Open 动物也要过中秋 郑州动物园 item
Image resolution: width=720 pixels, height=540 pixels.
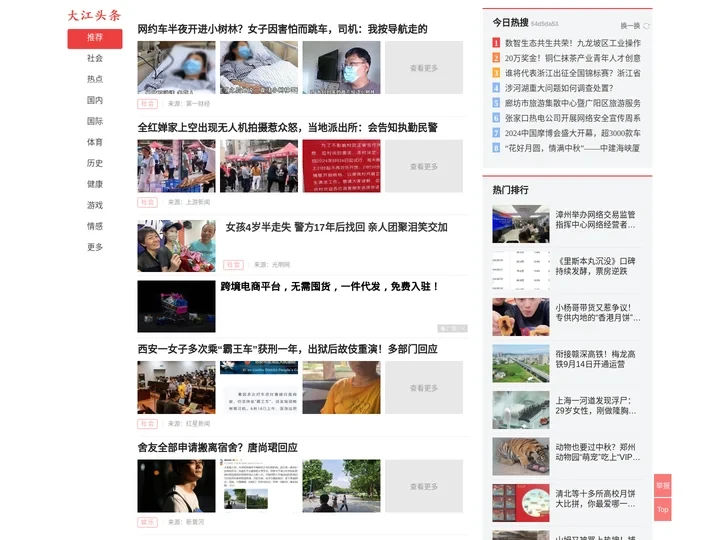tap(598, 452)
